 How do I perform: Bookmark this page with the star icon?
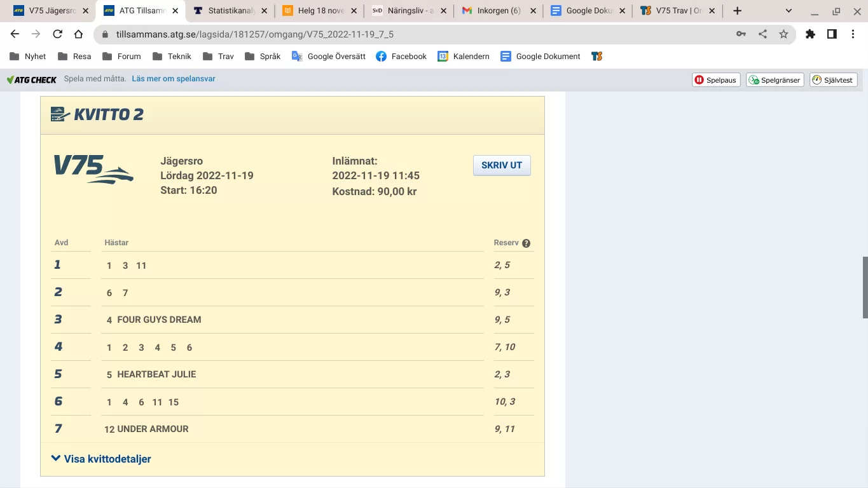click(x=783, y=34)
